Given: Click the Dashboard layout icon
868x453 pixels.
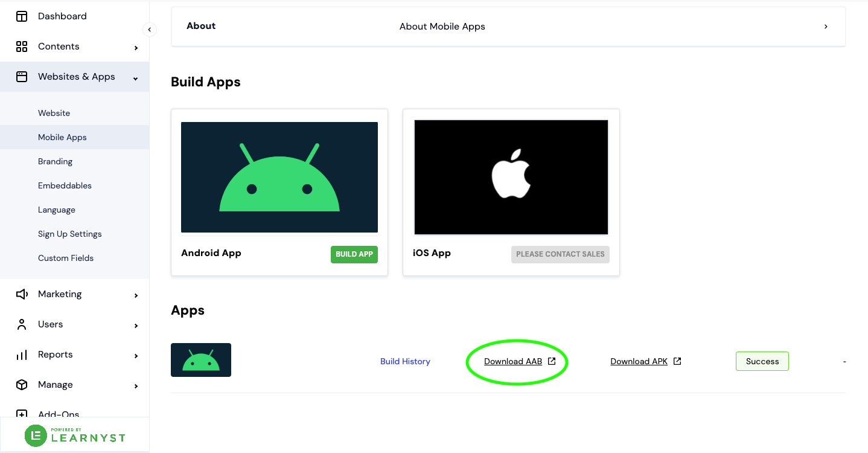Looking at the screenshot, I should click(22, 16).
